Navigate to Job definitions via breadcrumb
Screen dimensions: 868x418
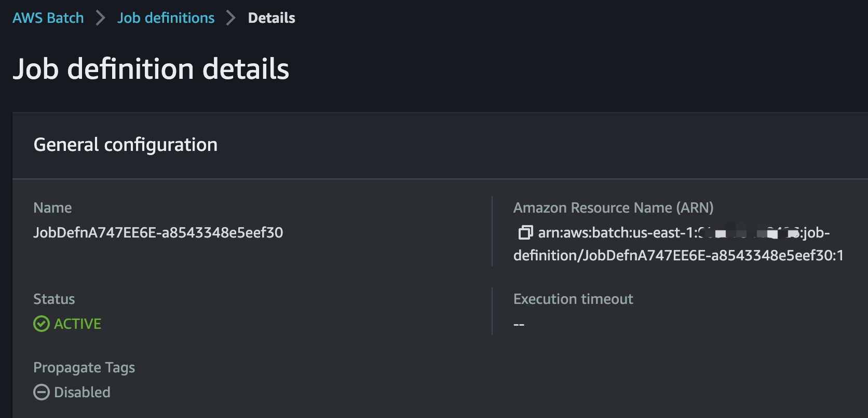click(x=166, y=18)
